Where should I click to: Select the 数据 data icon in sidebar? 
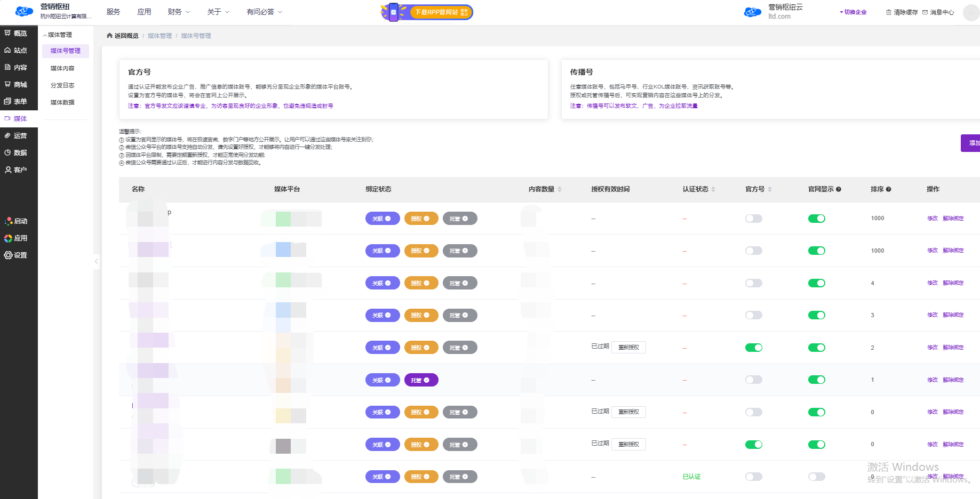coord(7,152)
